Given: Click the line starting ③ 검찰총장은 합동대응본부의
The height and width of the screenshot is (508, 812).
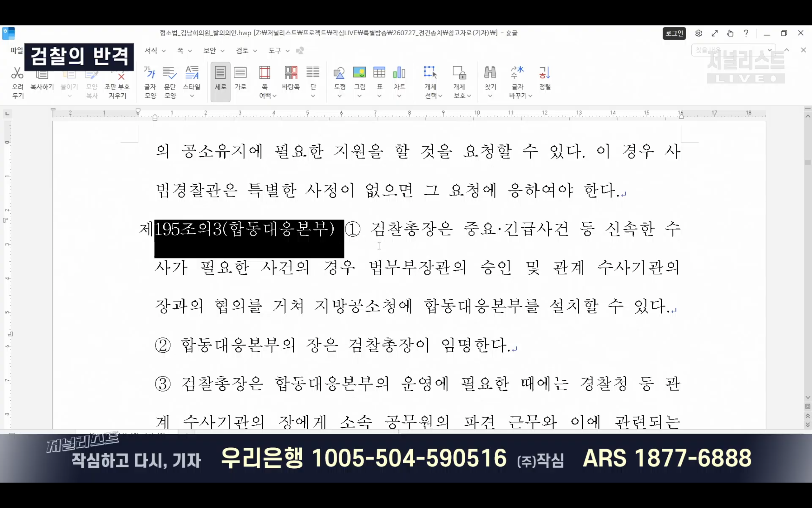Looking at the screenshot, I should point(418,384).
